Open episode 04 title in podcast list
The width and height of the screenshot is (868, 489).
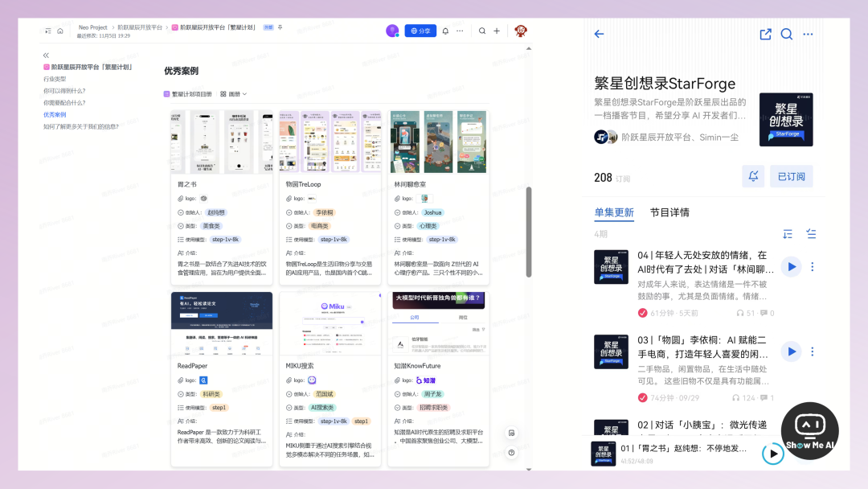(x=706, y=262)
